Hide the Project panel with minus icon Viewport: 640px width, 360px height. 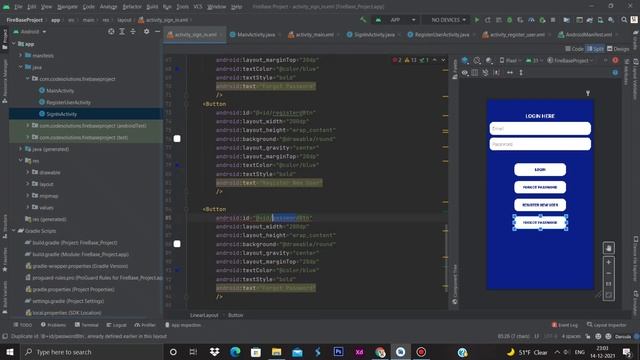pos(158,31)
